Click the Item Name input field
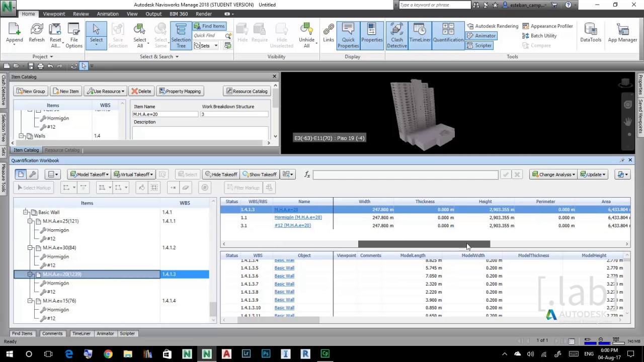Screen dimensions: 644x362 (x=166, y=114)
